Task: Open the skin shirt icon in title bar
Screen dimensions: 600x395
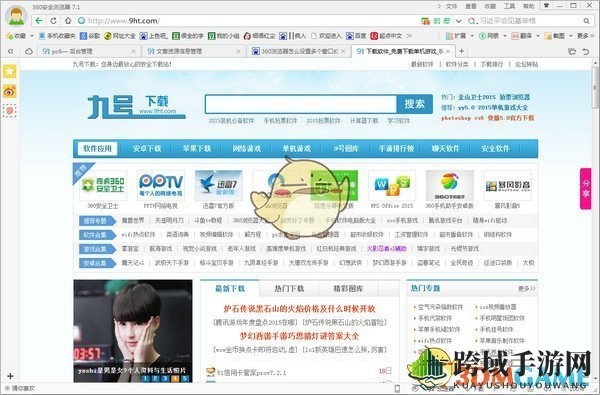Action: 546,6
